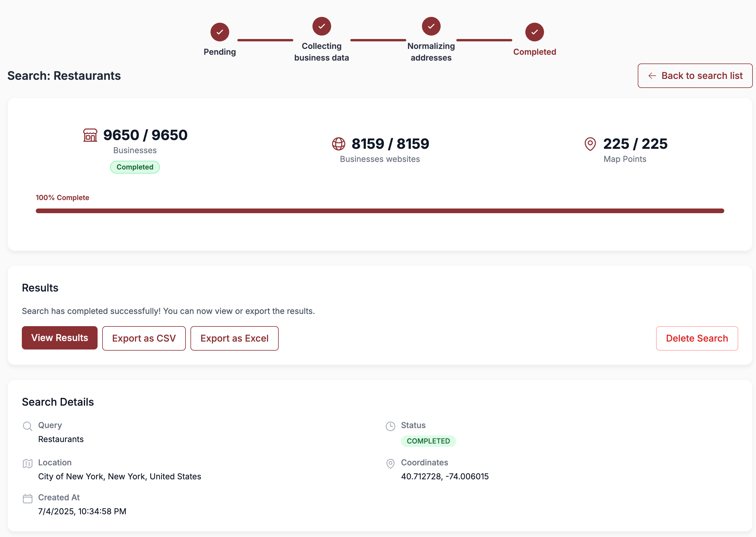Go back to search list
The width and height of the screenshot is (756, 537).
tap(695, 76)
